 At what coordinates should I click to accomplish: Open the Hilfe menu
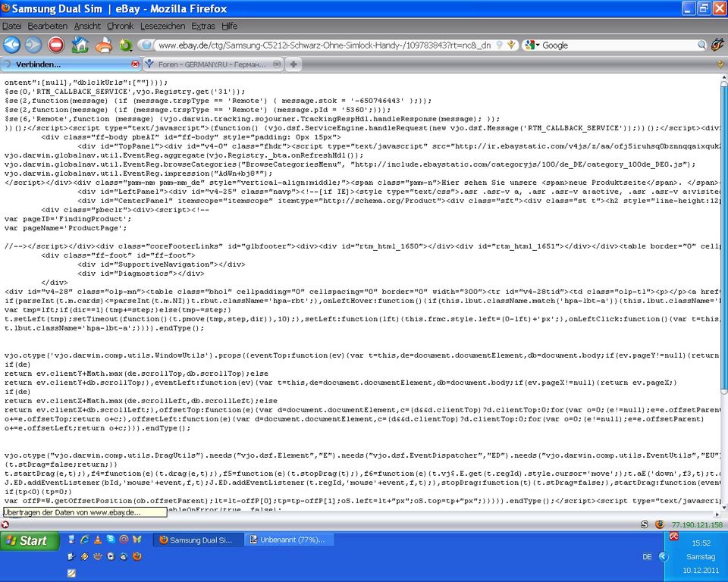229,26
